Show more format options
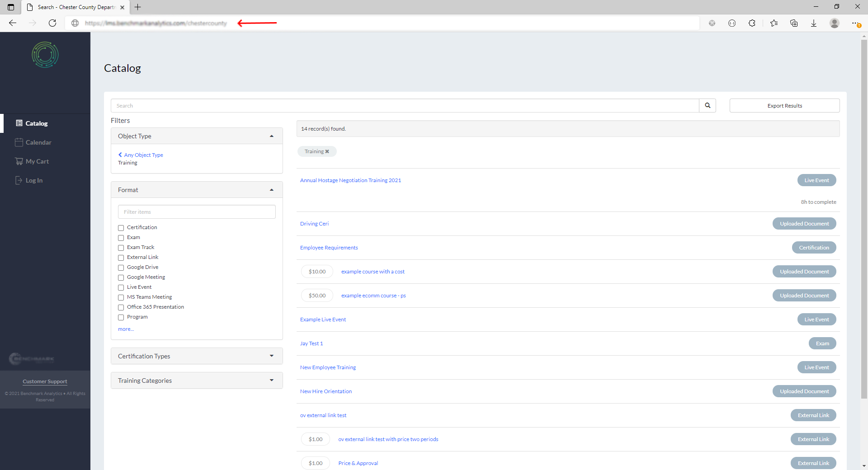This screenshot has width=868, height=470. (x=126, y=329)
